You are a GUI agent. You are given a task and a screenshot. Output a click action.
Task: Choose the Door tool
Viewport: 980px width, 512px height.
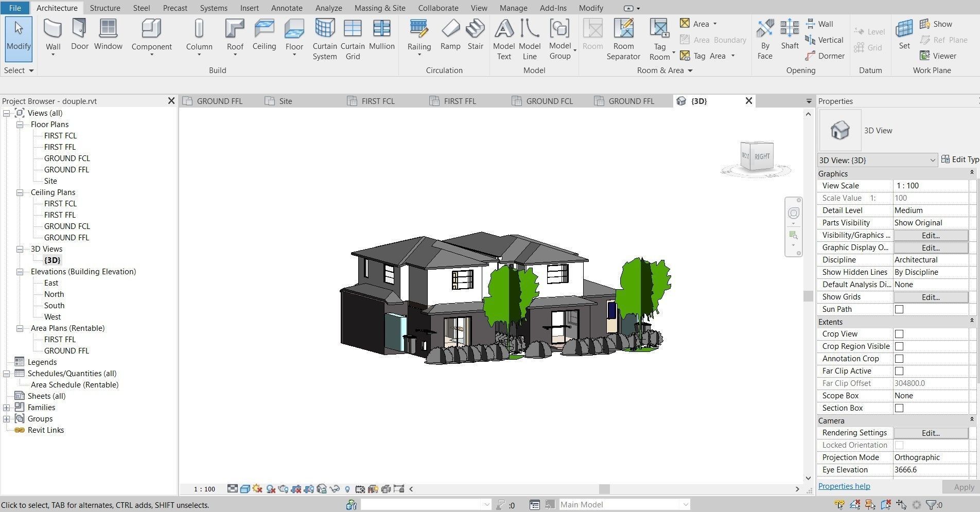click(x=79, y=34)
